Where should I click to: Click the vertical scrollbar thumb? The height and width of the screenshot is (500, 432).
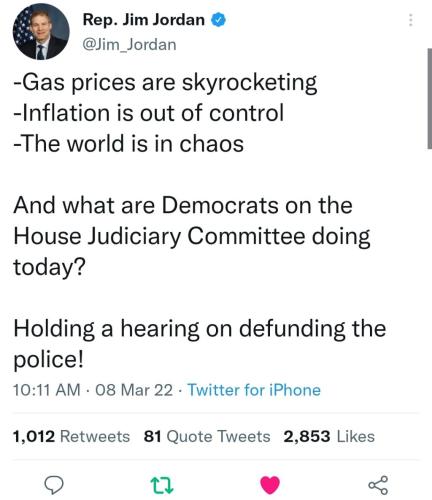point(430,99)
